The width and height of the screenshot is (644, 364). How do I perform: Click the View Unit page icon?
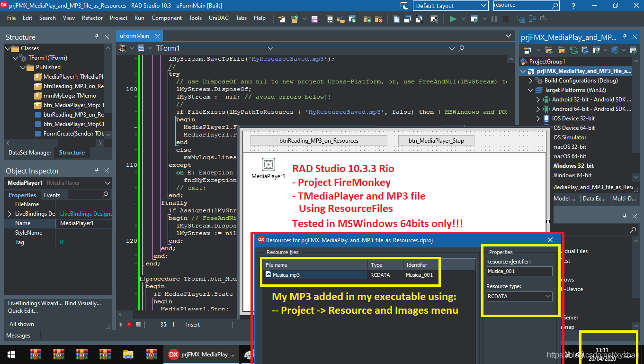tap(396, 19)
